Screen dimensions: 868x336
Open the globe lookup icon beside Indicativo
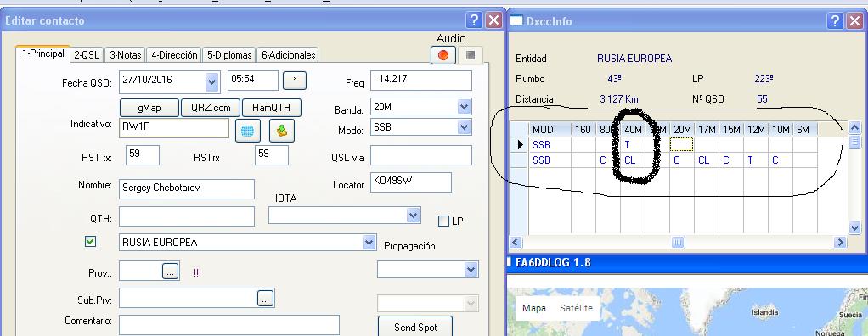pyautogui.click(x=247, y=131)
